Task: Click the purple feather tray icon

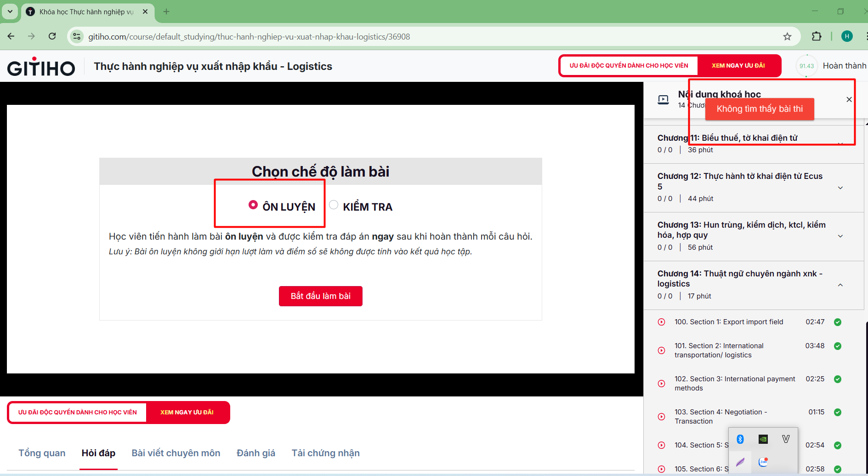Action: tap(740, 462)
